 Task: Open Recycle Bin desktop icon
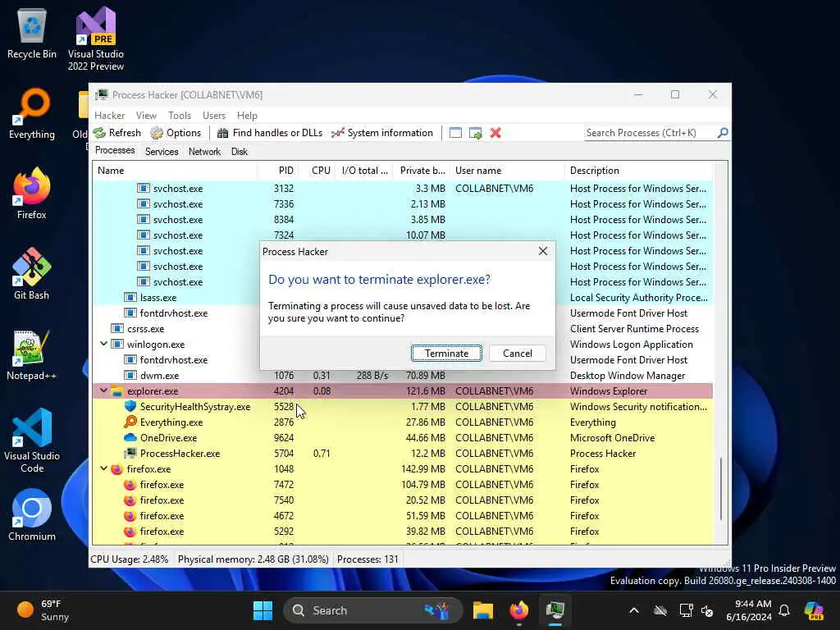point(32,33)
